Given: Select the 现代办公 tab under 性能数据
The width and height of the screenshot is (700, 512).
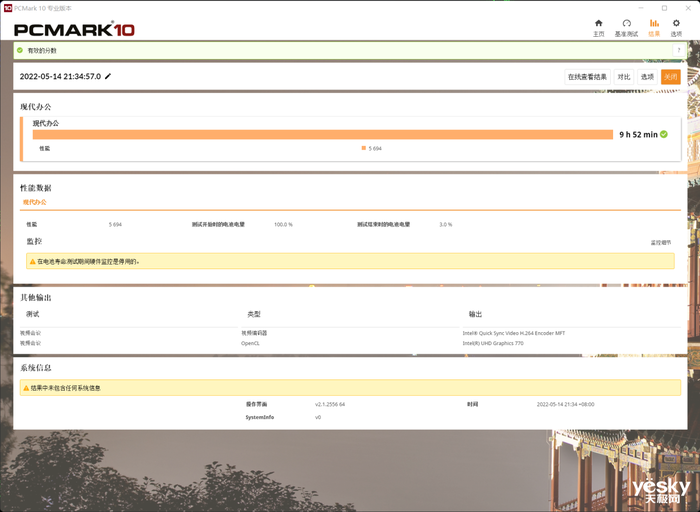Looking at the screenshot, I should coord(34,202).
